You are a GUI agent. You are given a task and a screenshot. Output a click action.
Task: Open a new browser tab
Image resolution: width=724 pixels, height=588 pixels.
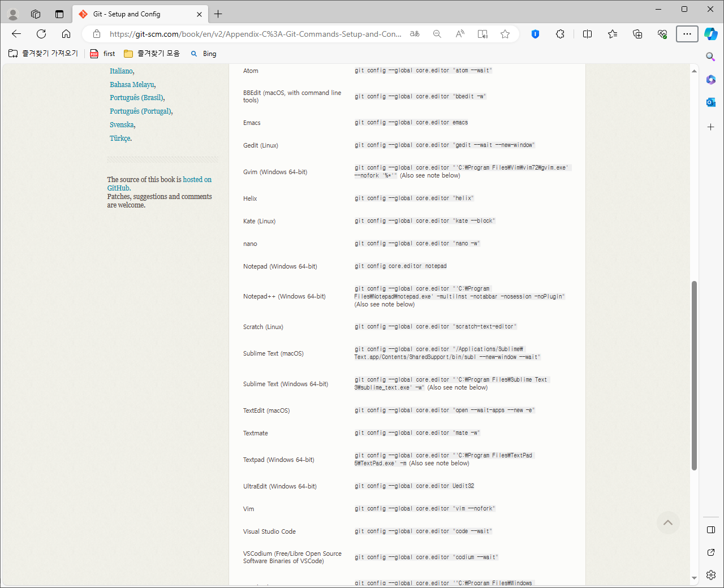pos(218,14)
